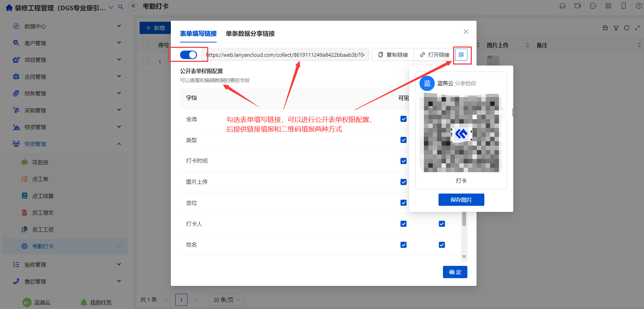The height and width of the screenshot is (309, 644).
Task: Uncheck the visible checkbox for 打卡时间
Action: 404,161
